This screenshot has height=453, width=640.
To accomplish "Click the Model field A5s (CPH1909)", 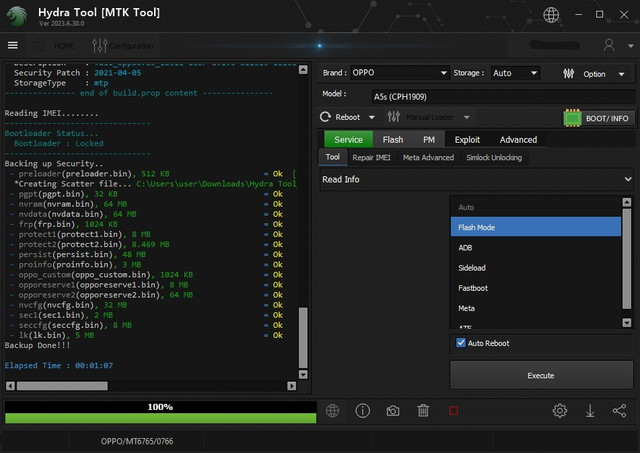I will point(503,97).
